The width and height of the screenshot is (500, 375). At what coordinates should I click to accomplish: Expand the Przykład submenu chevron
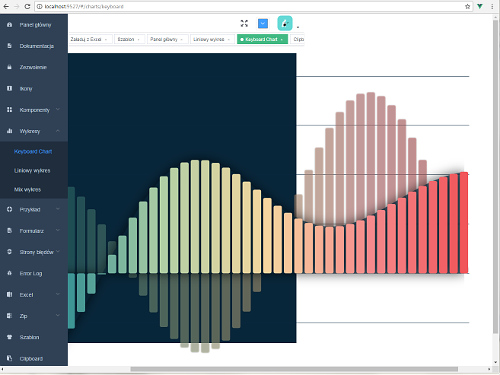[x=58, y=209]
